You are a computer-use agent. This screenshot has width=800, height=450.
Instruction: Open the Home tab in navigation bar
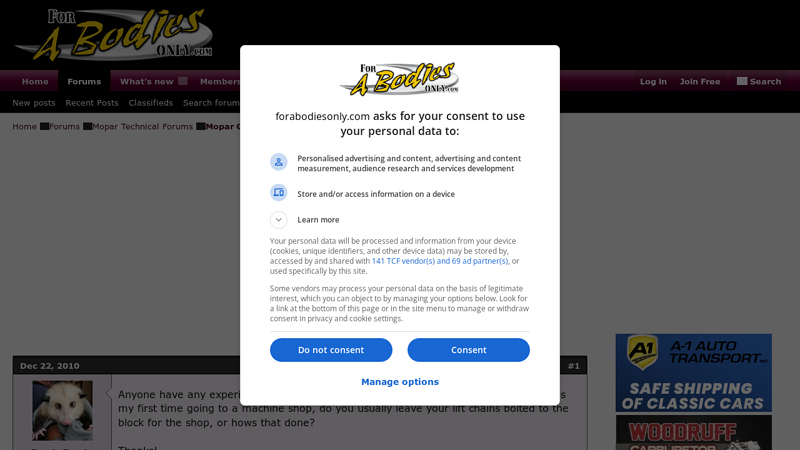[35, 82]
